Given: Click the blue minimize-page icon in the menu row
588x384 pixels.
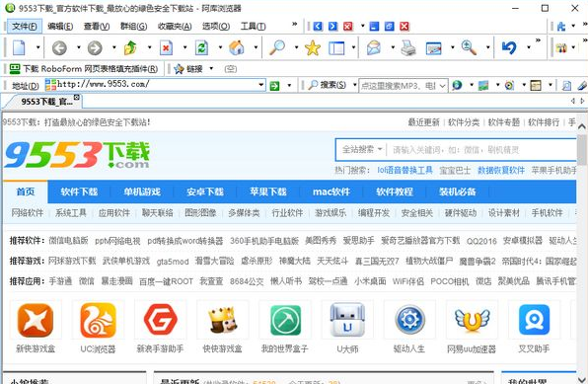Looking at the screenshot, I should 374,26.
